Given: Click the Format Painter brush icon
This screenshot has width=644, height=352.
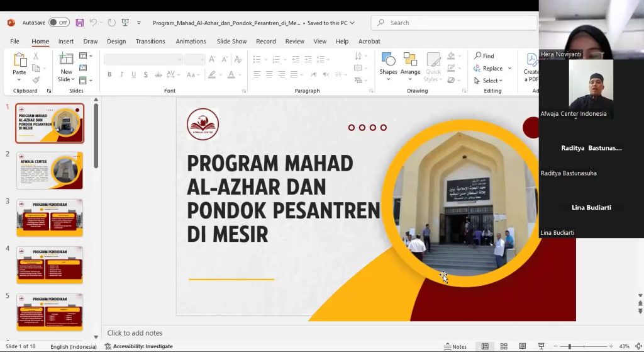Looking at the screenshot, I should 36,80.
